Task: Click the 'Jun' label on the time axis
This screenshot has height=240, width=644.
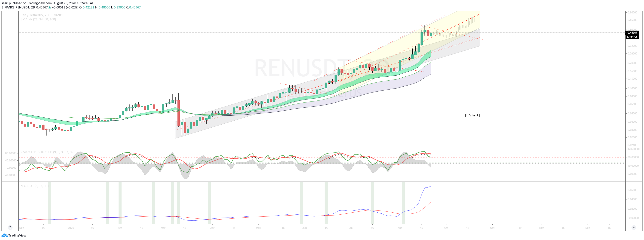Action: pyautogui.click(x=304, y=228)
